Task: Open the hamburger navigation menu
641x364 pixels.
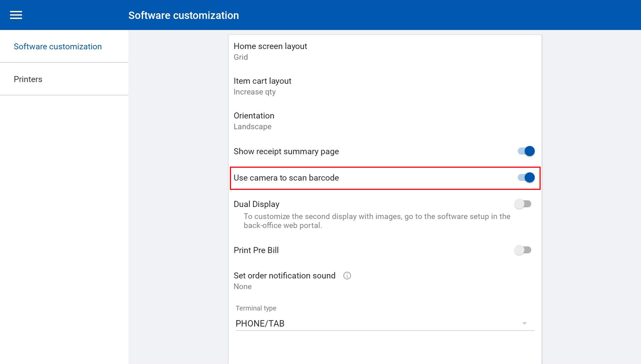Action: pos(16,15)
